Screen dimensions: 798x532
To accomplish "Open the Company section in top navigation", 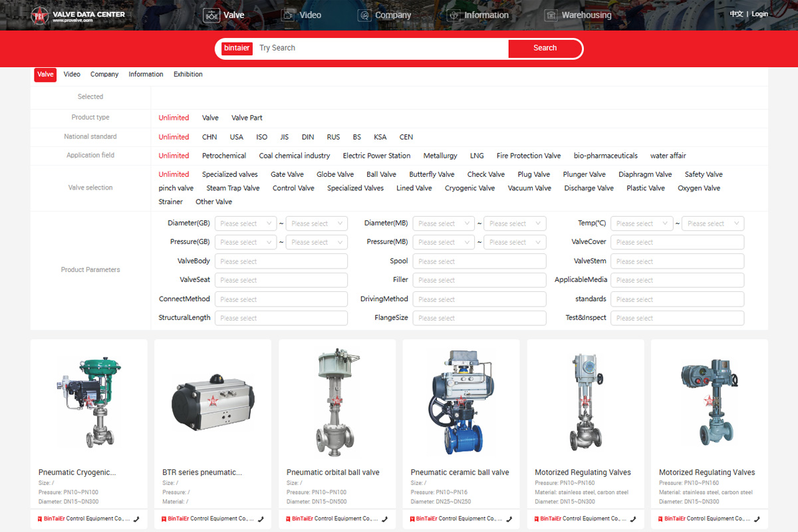I will (x=384, y=15).
